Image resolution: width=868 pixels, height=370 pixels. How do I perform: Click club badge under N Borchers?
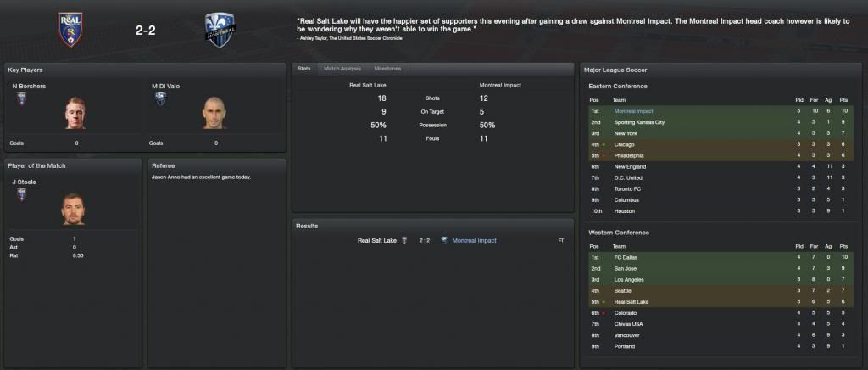tap(20, 98)
